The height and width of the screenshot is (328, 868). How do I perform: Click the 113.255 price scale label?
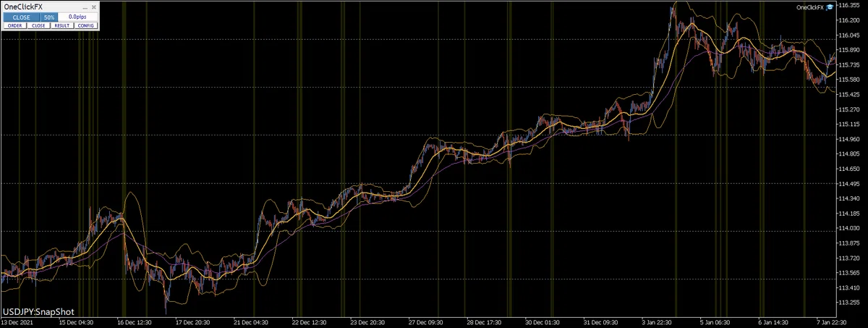850,303
